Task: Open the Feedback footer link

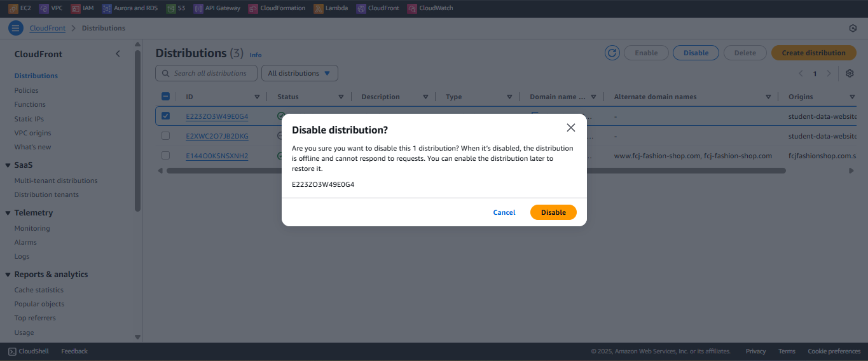Action: tap(74, 351)
